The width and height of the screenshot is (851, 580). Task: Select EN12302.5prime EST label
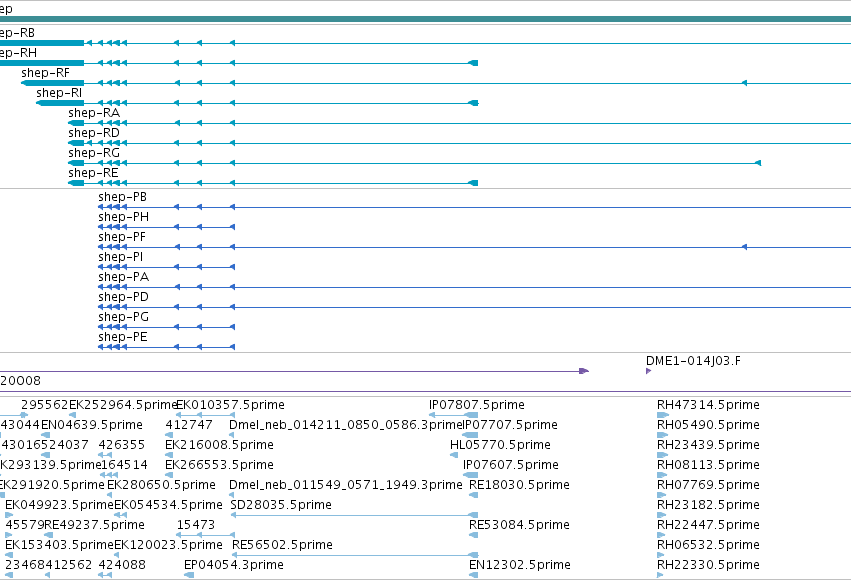pyautogui.click(x=519, y=565)
